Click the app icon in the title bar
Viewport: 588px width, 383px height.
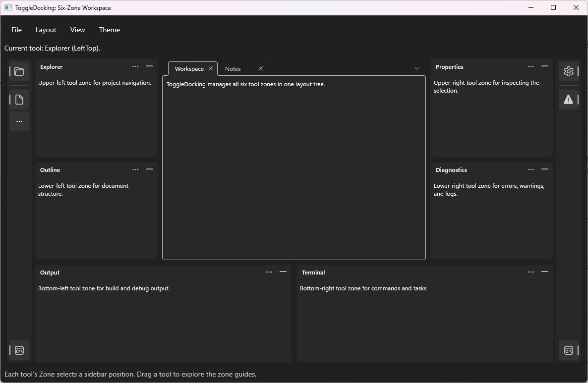pos(8,7)
